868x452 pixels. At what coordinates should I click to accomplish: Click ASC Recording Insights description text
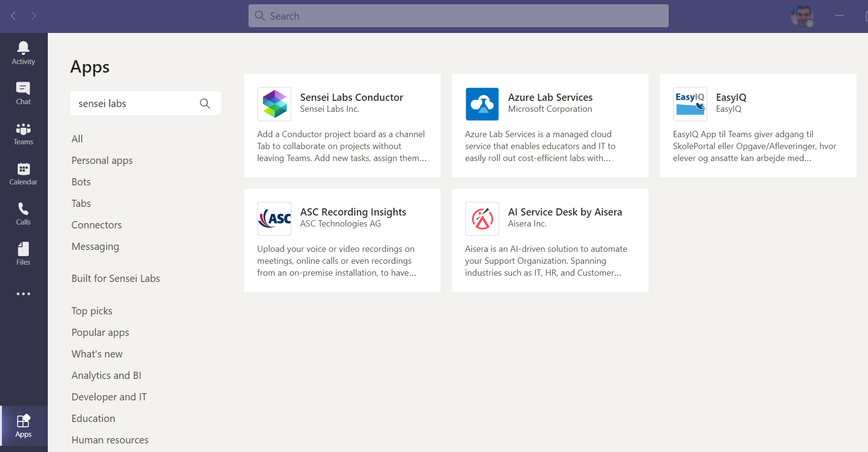pyautogui.click(x=336, y=261)
